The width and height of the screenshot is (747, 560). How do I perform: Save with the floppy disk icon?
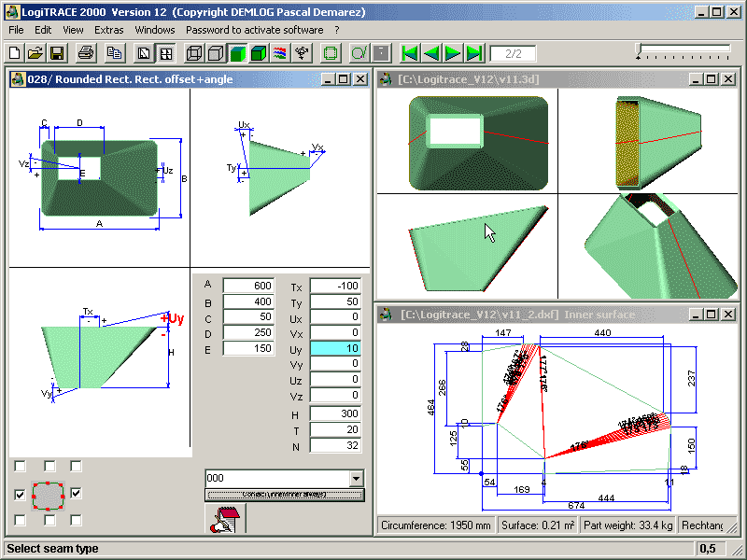pos(57,53)
